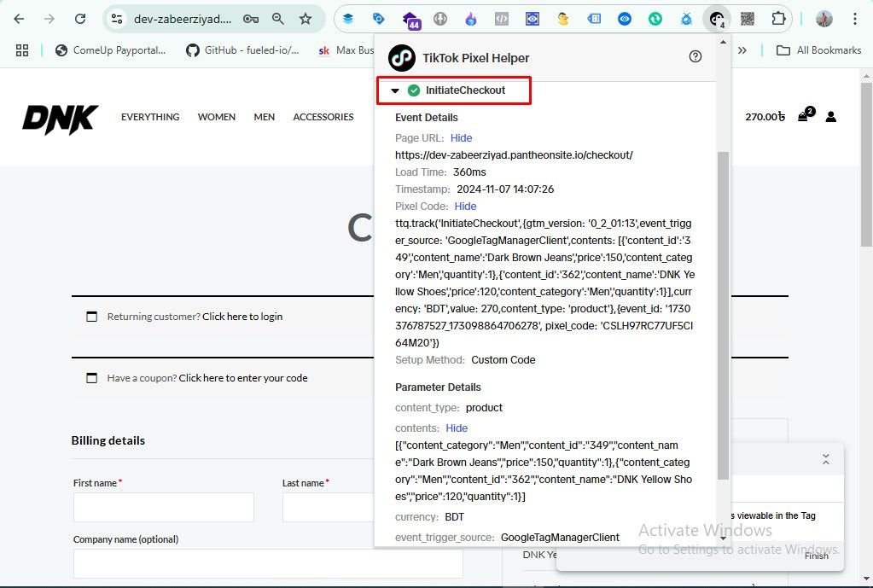This screenshot has height=588, width=873.
Task: Click the zoom magnifier icon in address bar
Action: (x=278, y=19)
